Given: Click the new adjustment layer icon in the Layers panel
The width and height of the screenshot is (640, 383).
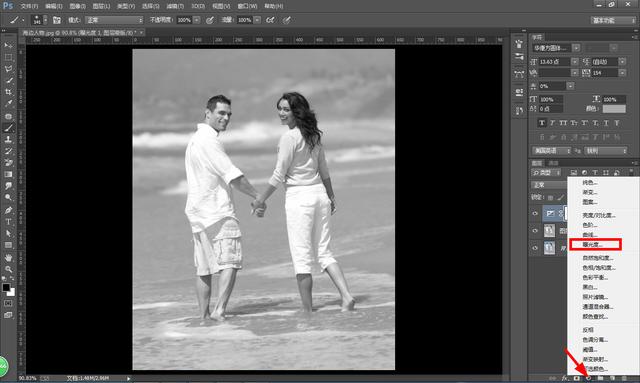Looking at the screenshot, I should coord(588,378).
